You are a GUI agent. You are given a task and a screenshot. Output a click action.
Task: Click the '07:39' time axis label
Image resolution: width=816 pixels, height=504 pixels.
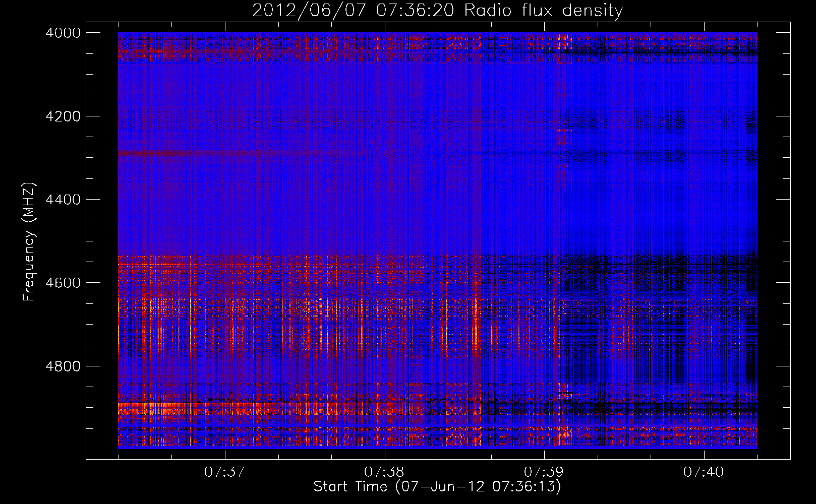tap(544, 472)
